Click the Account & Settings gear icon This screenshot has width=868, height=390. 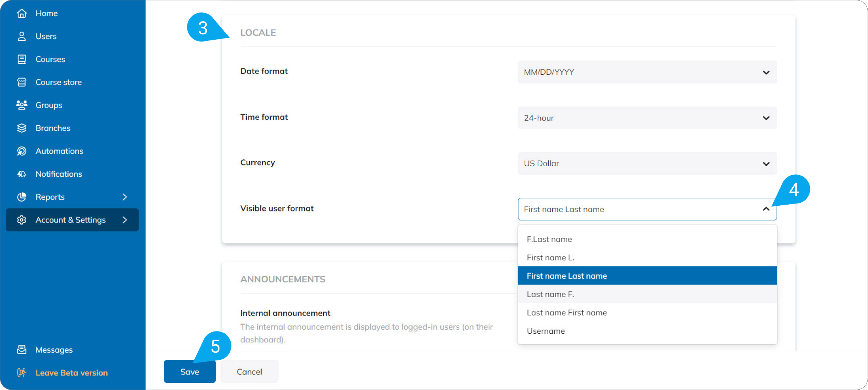[22, 220]
